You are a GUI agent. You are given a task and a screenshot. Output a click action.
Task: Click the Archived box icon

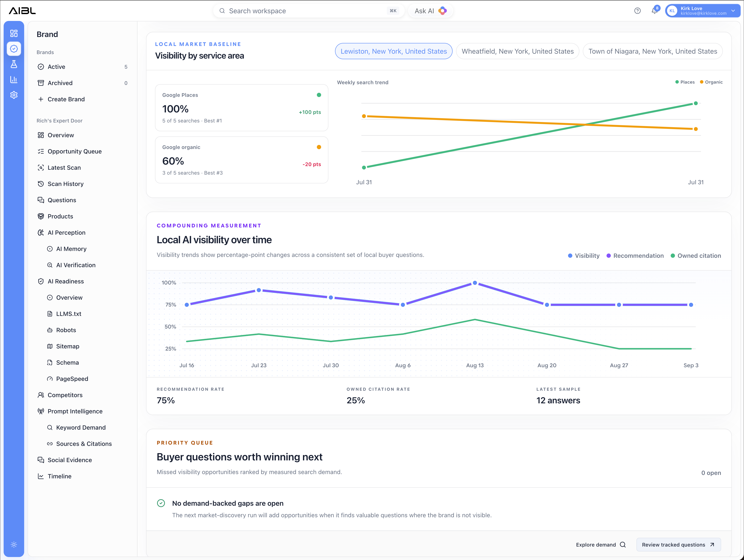click(41, 83)
